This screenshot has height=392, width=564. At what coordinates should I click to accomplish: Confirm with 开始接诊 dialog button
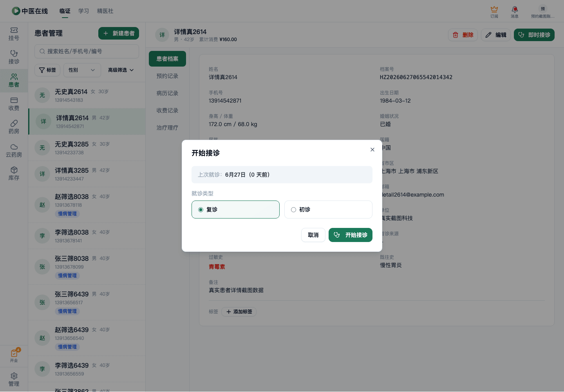pos(351,235)
